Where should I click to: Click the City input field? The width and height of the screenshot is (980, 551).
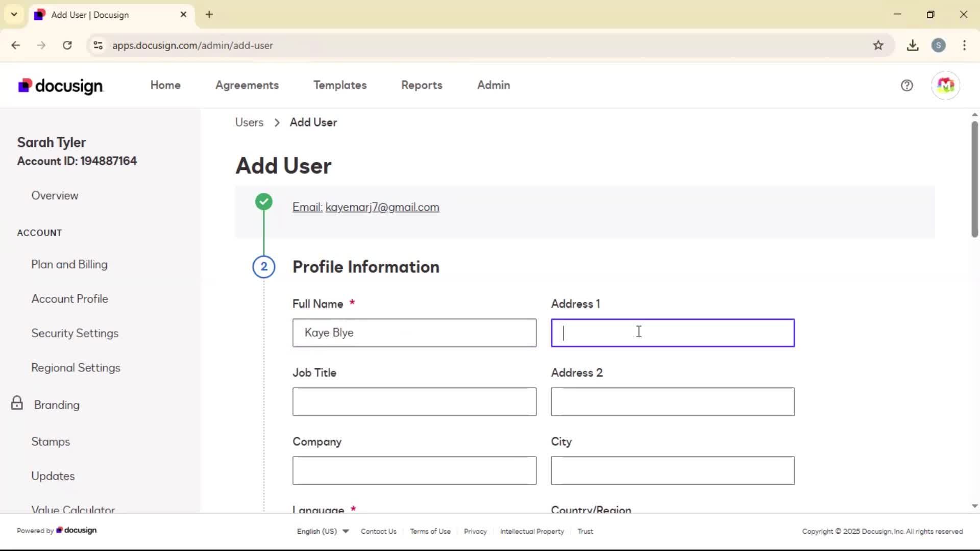click(673, 470)
